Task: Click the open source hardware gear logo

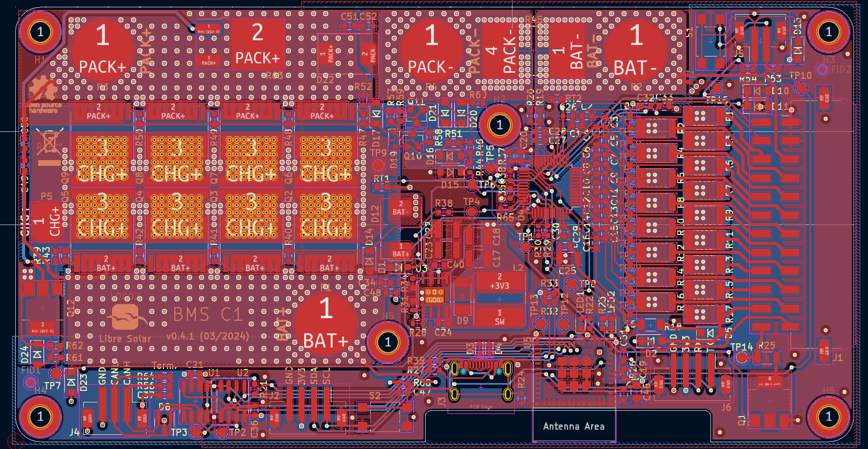Action: click(43, 90)
